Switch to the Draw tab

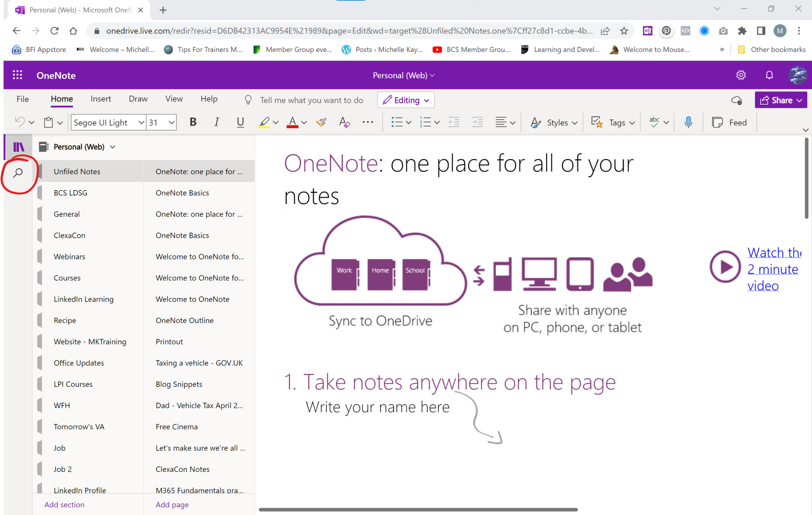tap(138, 99)
